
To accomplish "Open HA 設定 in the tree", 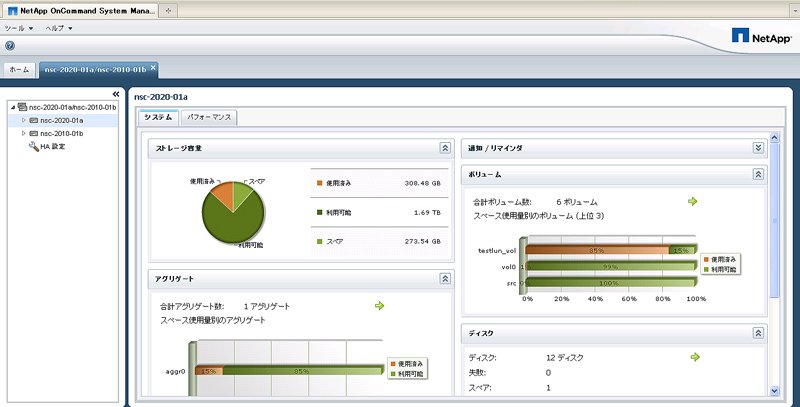I will (53, 147).
